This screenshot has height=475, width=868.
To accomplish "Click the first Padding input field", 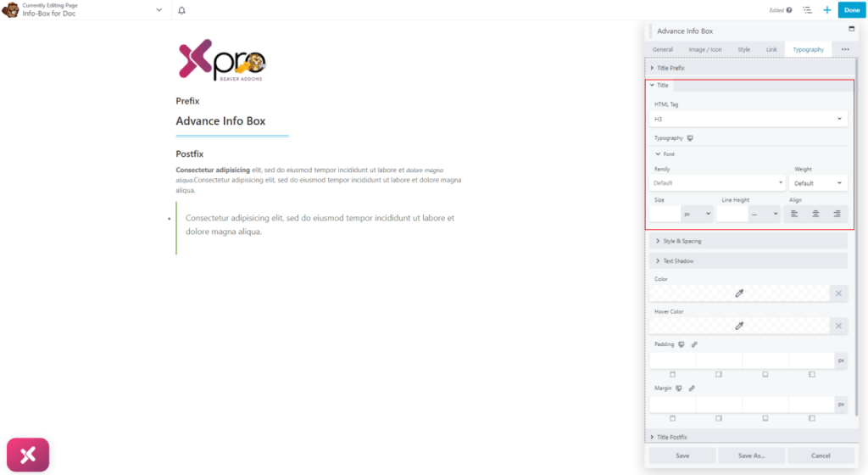I will coord(672,360).
